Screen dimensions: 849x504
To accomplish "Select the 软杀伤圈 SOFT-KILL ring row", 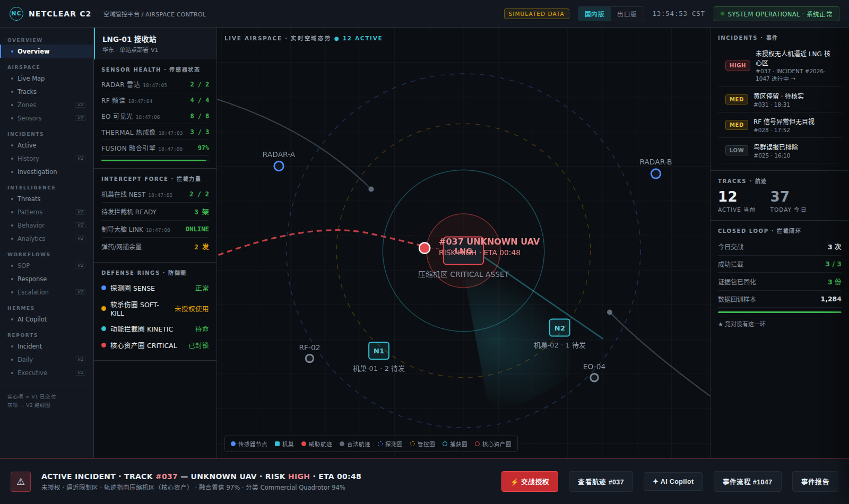I will pos(155,309).
